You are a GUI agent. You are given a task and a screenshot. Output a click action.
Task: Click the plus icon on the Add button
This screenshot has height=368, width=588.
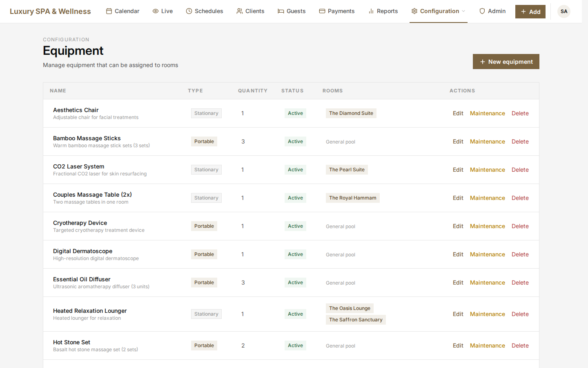click(524, 11)
